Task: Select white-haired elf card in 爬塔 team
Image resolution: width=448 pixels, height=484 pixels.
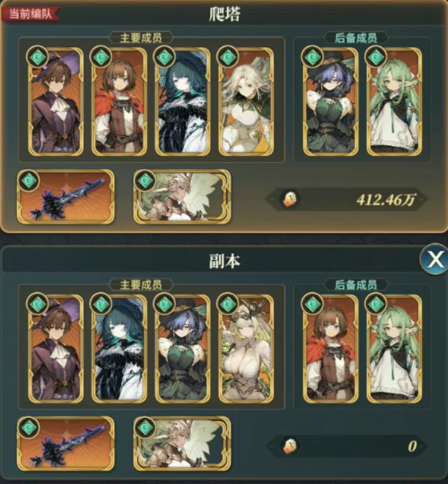Action: click(x=246, y=102)
